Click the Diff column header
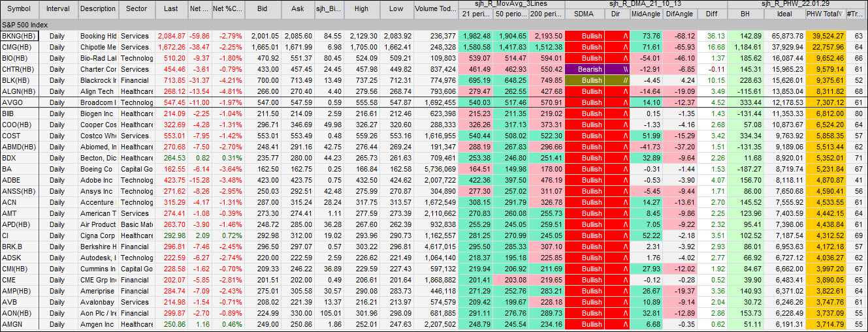Viewport: 868px width, 332px height. click(711, 13)
